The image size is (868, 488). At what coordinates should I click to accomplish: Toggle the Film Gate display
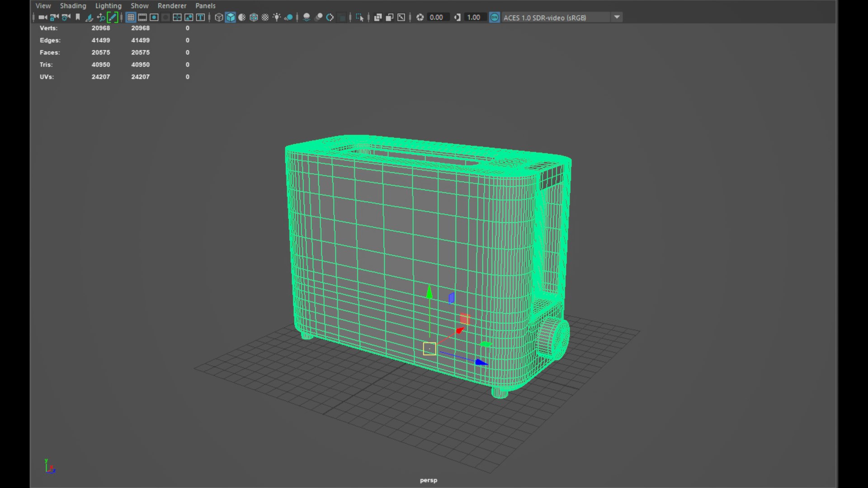(x=142, y=17)
